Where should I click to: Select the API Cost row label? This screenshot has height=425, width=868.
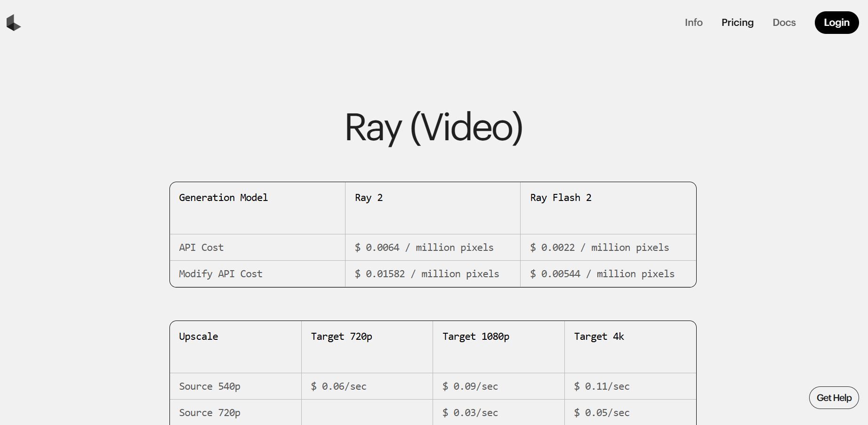[201, 248]
